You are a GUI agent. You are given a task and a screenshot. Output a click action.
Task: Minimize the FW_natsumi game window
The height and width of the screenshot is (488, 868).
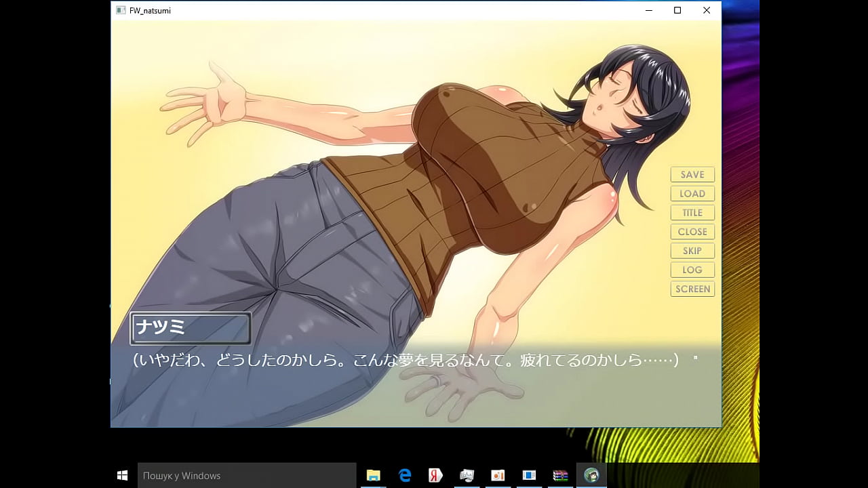648,10
